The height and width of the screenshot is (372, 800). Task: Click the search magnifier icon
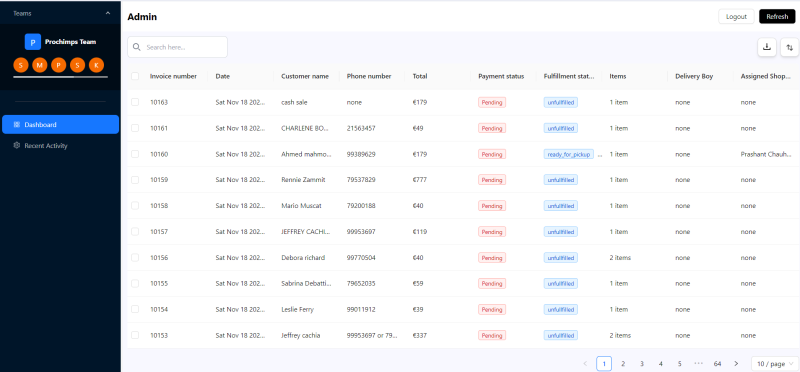coord(137,47)
